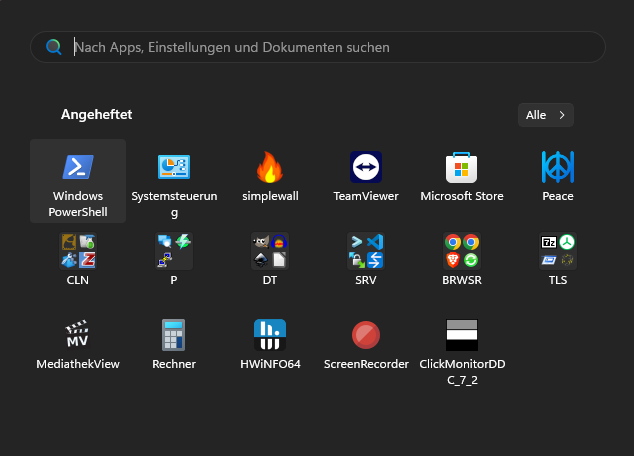Open the BRWSR browser folder
The height and width of the screenshot is (456, 634).
pos(462,259)
